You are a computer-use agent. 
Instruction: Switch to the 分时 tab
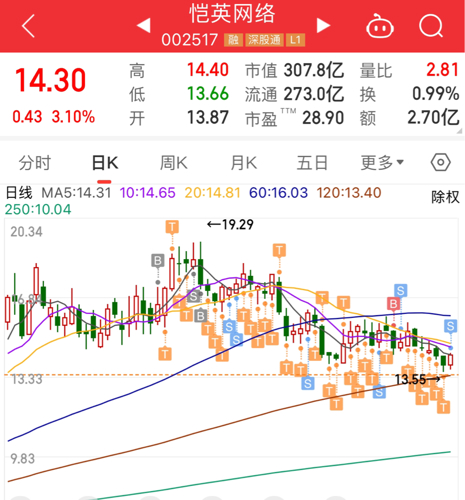(35, 163)
